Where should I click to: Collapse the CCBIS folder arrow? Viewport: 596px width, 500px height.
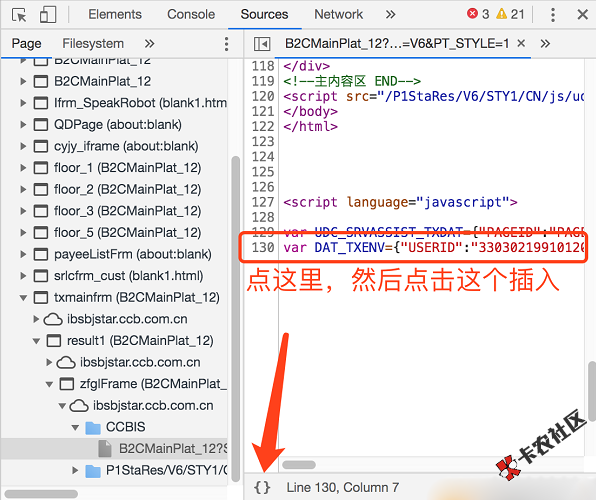(x=75, y=428)
